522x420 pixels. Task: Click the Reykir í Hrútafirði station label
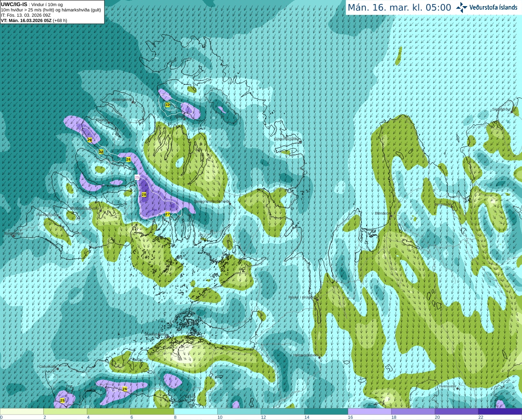coord(302,297)
